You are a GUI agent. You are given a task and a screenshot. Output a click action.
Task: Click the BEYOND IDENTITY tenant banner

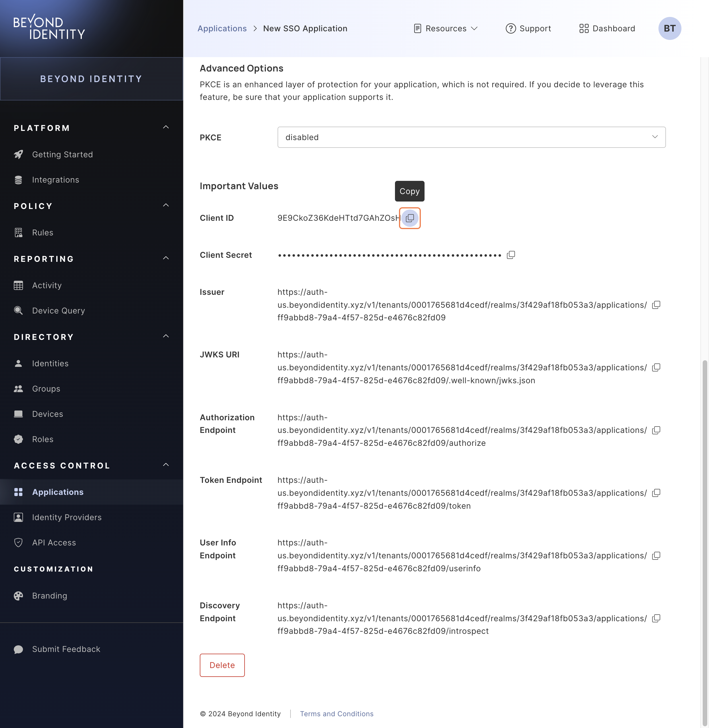(91, 79)
